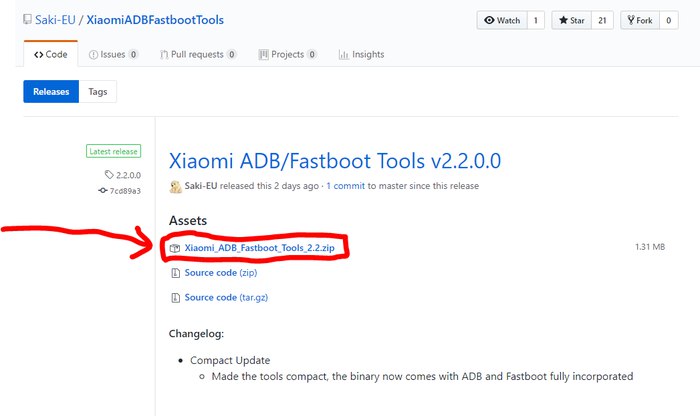Click the Insights graph icon
The width and height of the screenshot is (700, 416).
pyautogui.click(x=343, y=55)
